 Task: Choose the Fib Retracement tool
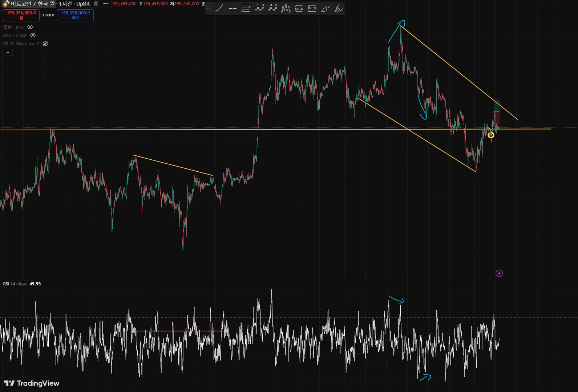(246, 8)
